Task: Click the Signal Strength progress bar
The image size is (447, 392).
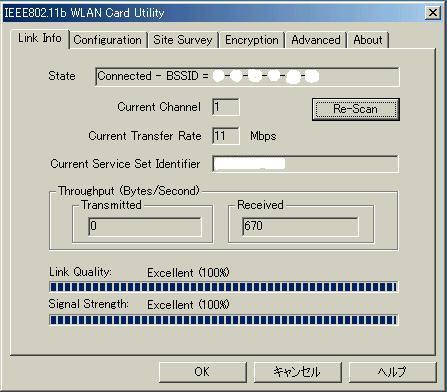Action: click(x=223, y=320)
